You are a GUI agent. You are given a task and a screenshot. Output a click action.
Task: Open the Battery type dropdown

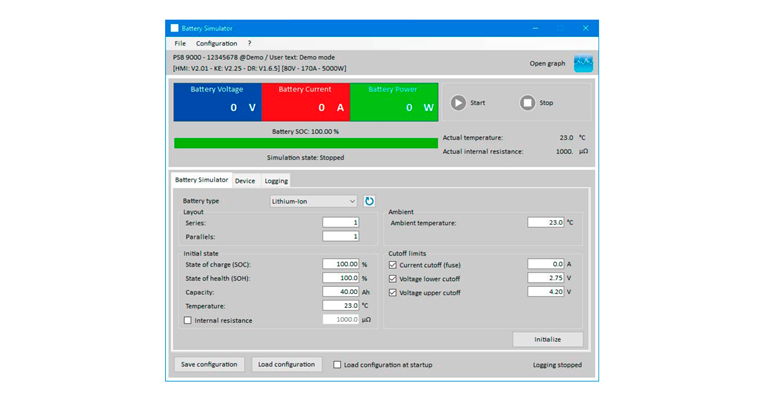(x=313, y=201)
